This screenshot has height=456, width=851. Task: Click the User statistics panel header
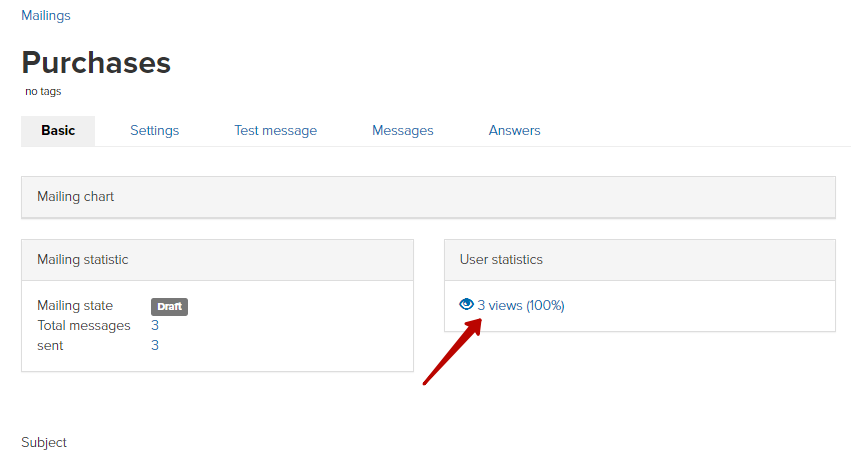coord(640,260)
